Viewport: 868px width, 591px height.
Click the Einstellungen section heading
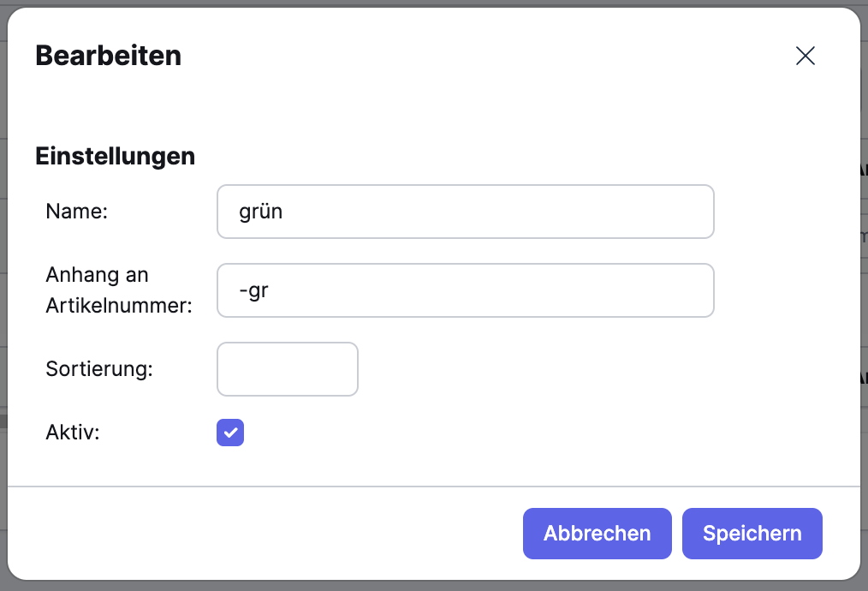click(115, 156)
